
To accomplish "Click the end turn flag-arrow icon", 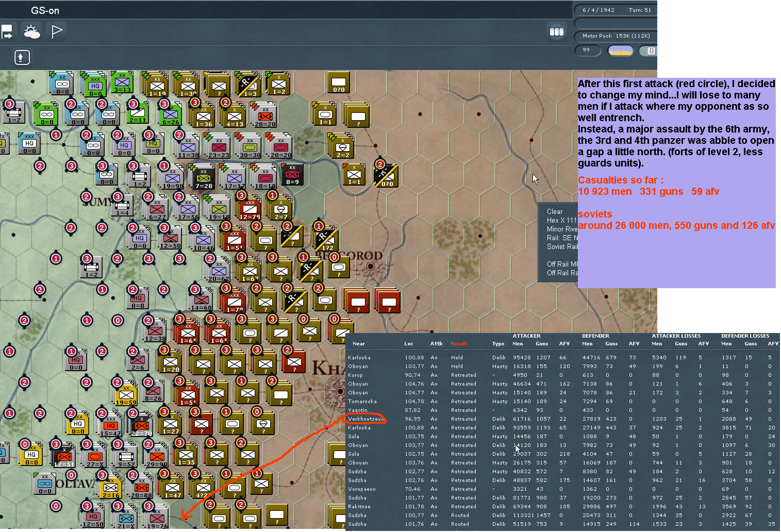I will (x=7, y=32).
